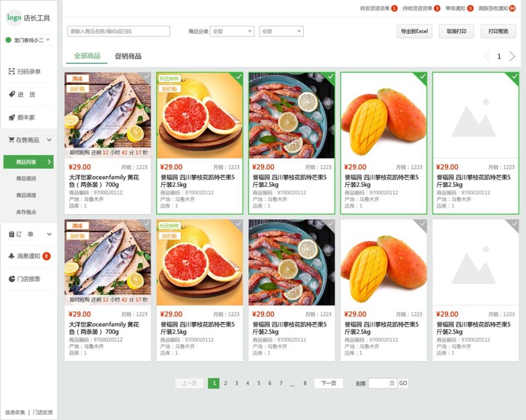Image resolution: width=526 pixels, height=420 pixels.
Task: Go to page 8 in pagination
Action: 305,383
